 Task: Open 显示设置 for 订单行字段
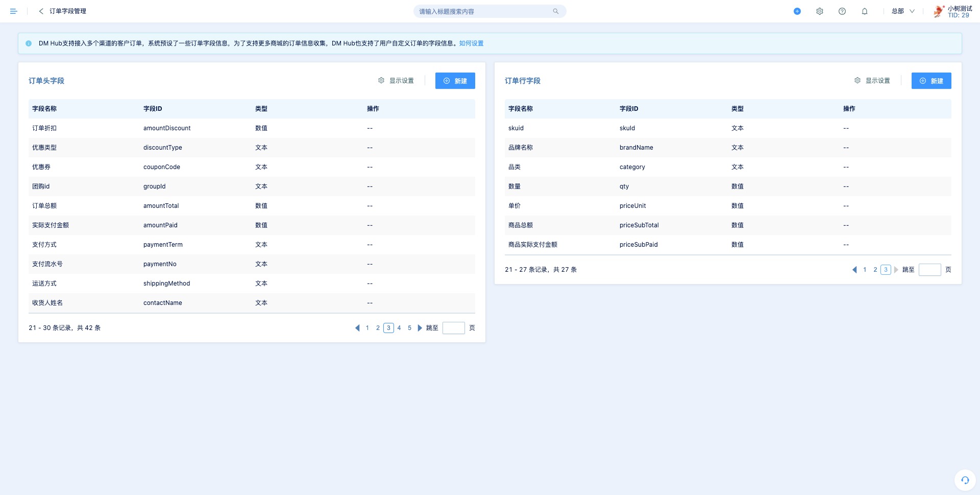(x=878, y=81)
